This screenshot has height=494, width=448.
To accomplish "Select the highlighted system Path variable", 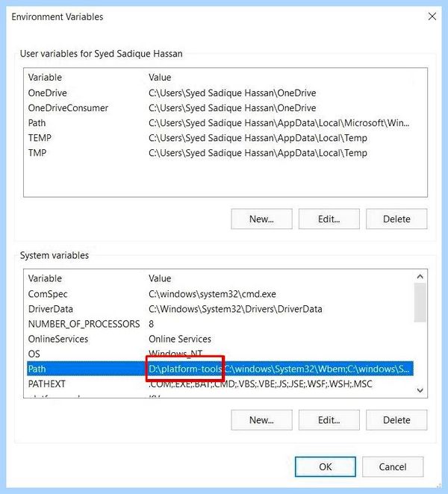I will coord(220,369).
